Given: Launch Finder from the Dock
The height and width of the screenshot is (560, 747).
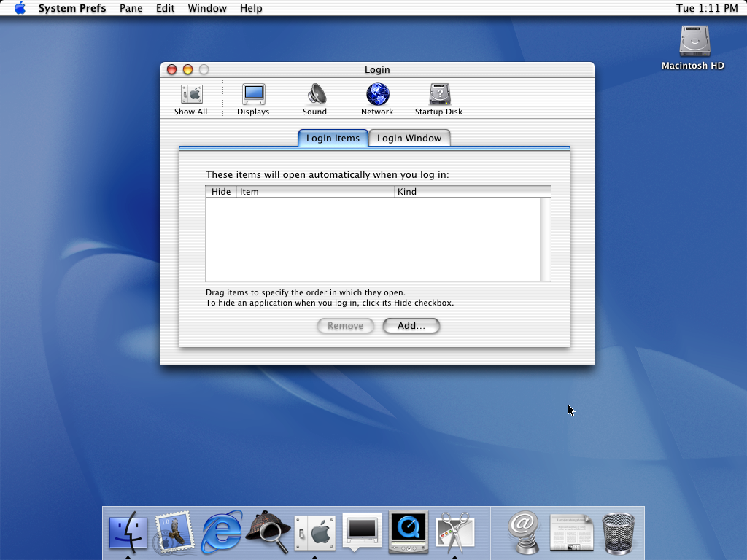Looking at the screenshot, I should 128,532.
